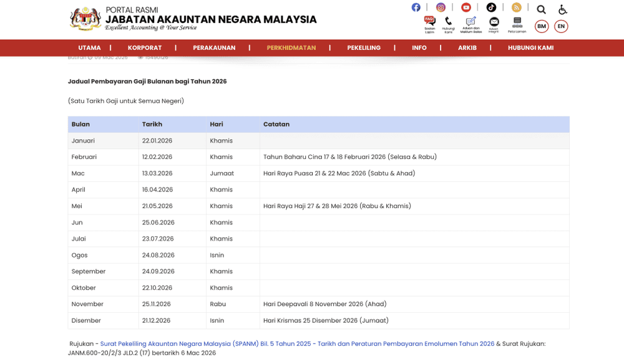Click the Instagram icon in the header

[x=441, y=7]
